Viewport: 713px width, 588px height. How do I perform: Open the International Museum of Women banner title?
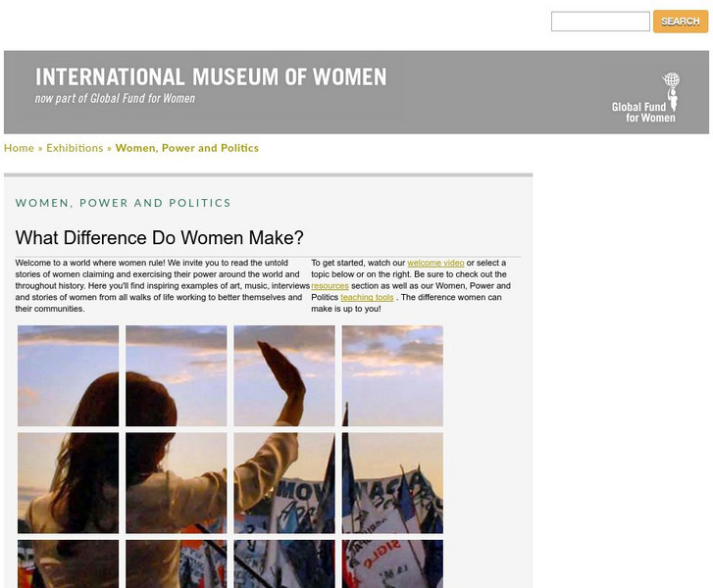coord(211,76)
